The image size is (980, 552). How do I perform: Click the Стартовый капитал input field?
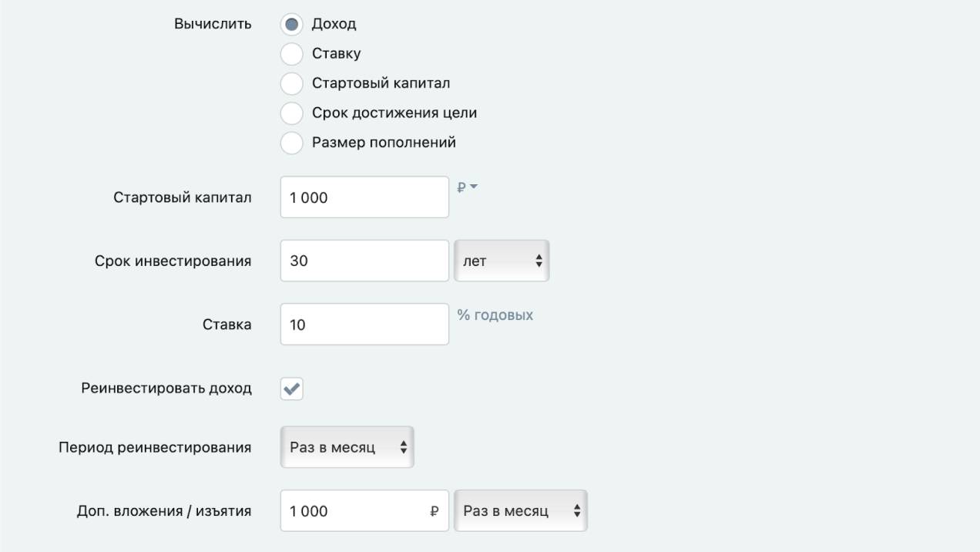[x=364, y=197]
